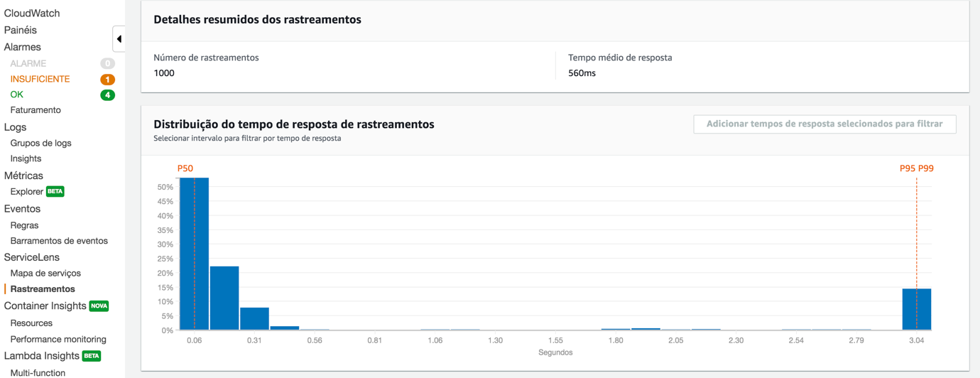This screenshot has width=980, height=378.
Task: Select the histogram bar at 0.31 seconds
Action: (254, 318)
